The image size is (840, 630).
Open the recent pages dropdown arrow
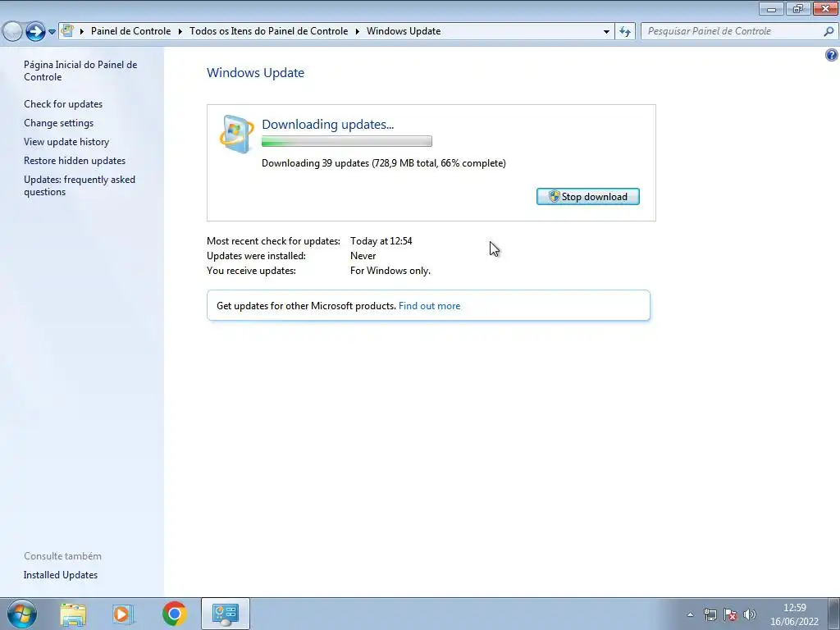point(52,32)
